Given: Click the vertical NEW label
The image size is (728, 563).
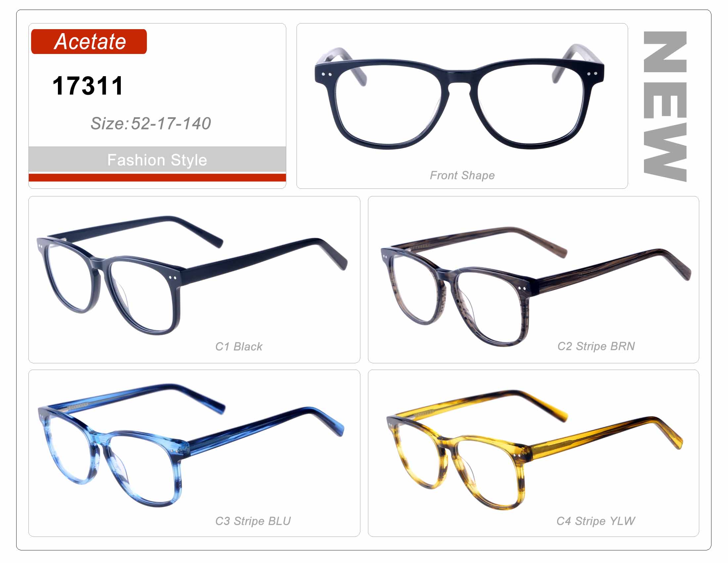Looking at the screenshot, I should 665,106.
